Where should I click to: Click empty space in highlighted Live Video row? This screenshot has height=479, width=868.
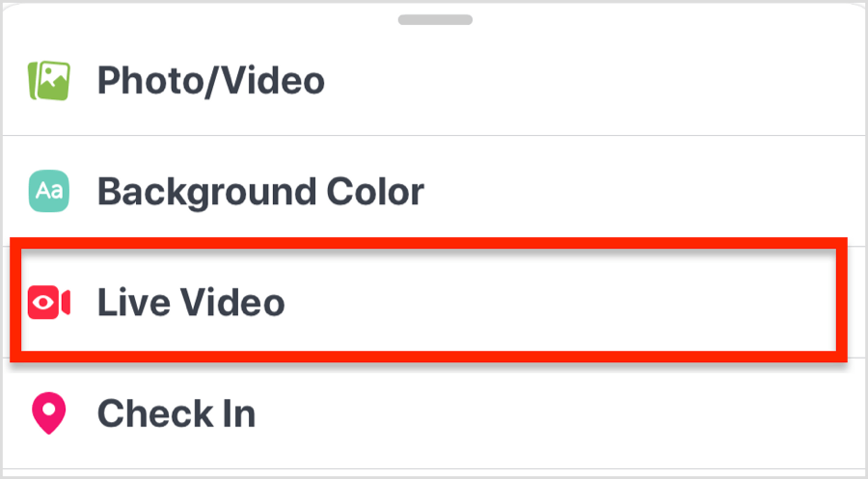[x=554, y=301]
